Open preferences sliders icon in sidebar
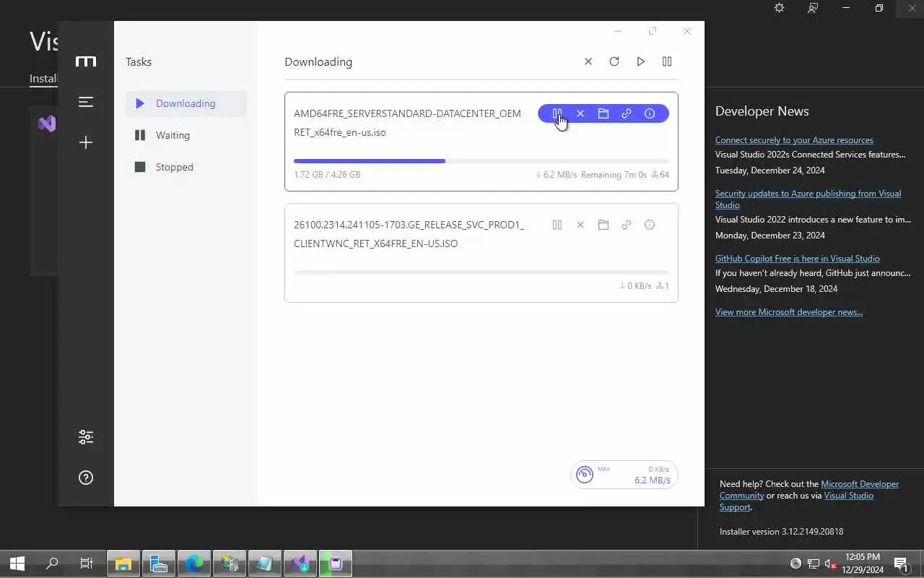This screenshot has height=578, width=924. click(86, 437)
